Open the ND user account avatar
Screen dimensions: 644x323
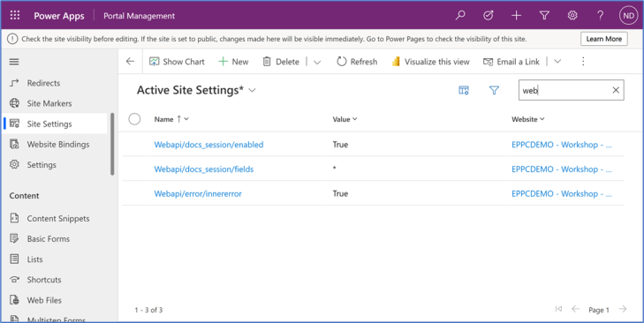(628, 16)
